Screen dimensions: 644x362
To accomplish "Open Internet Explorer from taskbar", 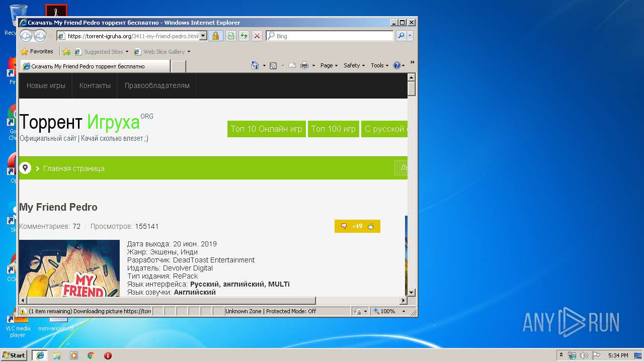I will click(40, 355).
